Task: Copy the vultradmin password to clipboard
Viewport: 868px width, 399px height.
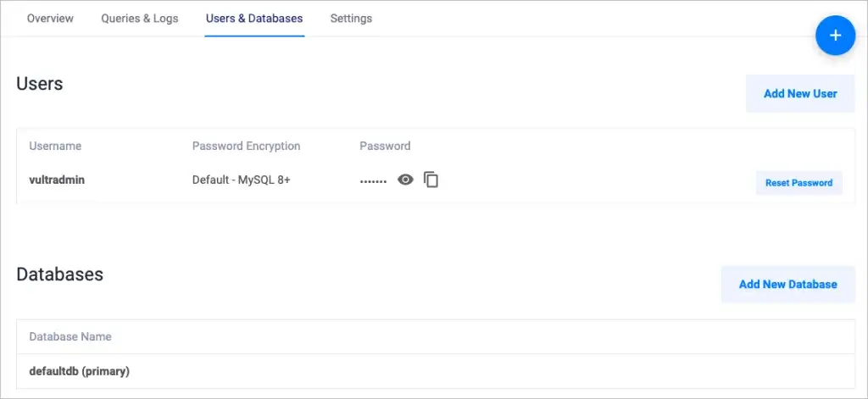Action: point(431,180)
